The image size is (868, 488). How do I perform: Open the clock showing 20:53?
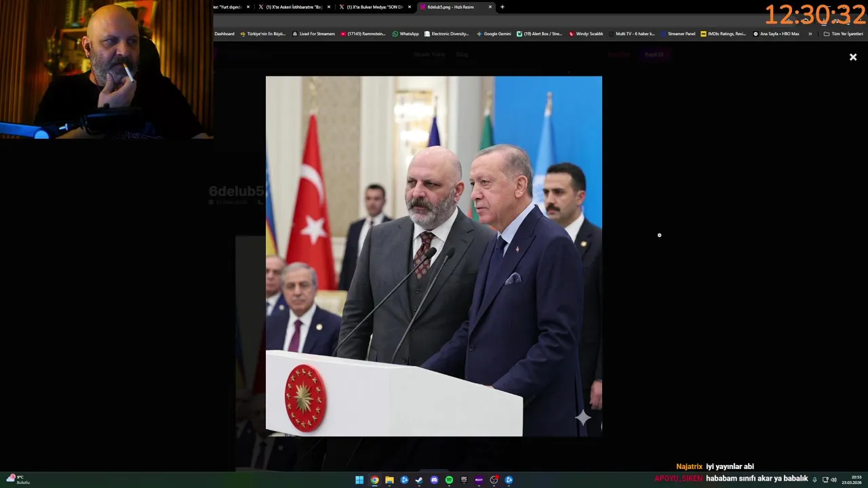tap(852, 480)
